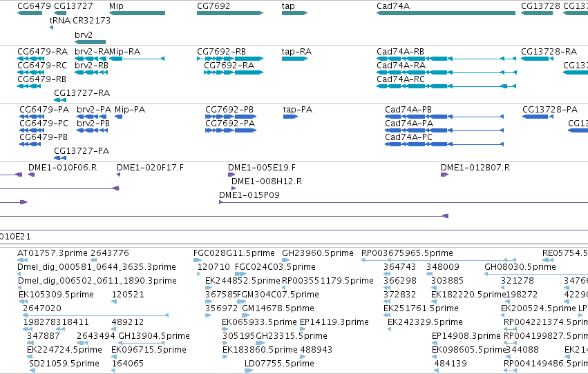Click transcript CG7692-RA

pos(234,72)
